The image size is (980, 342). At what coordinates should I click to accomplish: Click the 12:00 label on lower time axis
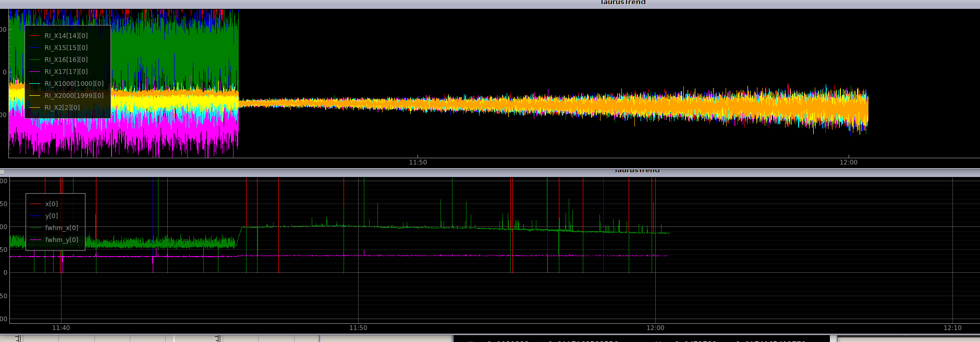pos(655,328)
